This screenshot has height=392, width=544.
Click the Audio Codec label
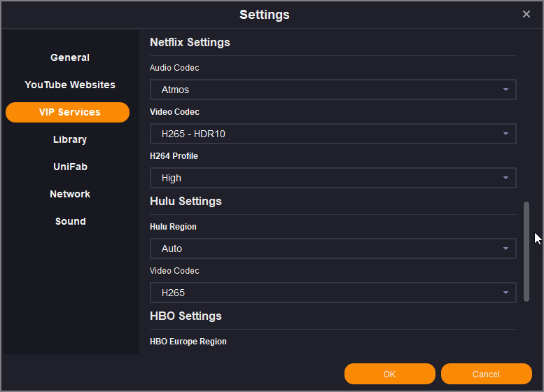click(174, 68)
